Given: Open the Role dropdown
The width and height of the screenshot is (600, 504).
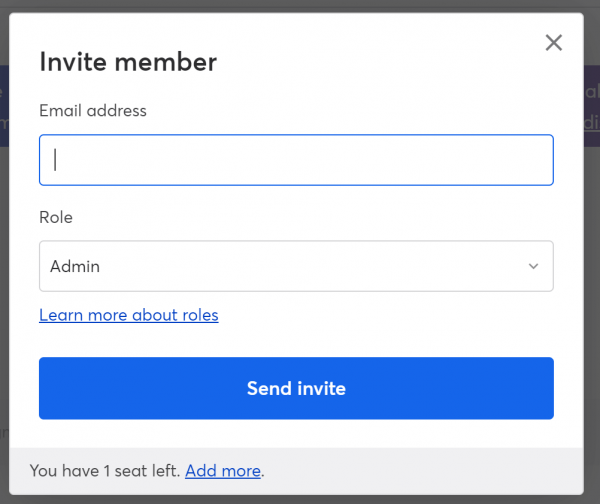Looking at the screenshot, I should click(x=296, y=266).
